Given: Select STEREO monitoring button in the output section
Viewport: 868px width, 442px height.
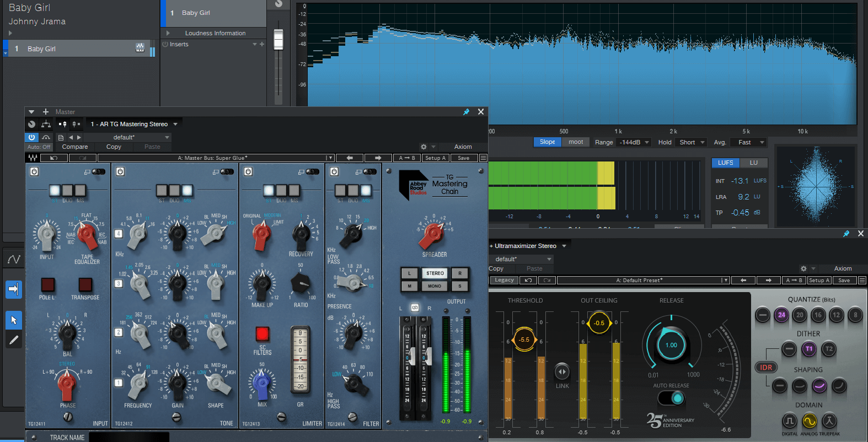Looking at the screenshot, I should (435, 273).
